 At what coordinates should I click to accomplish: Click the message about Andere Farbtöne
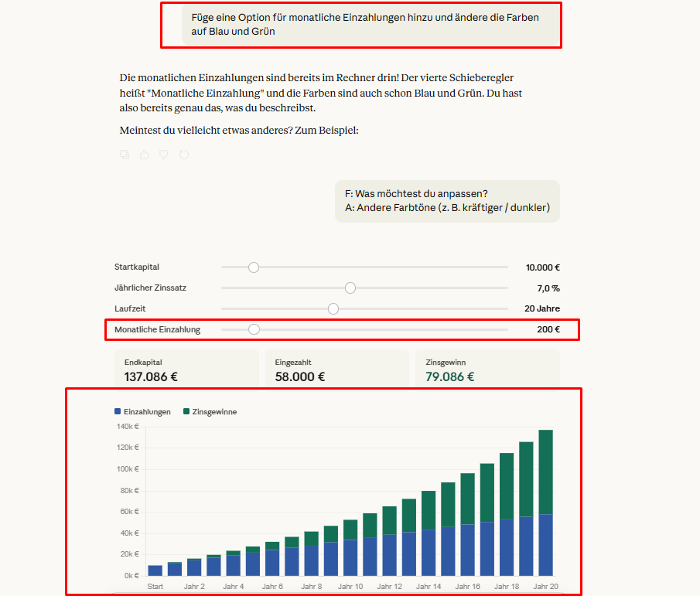click(x=447, y=201)
